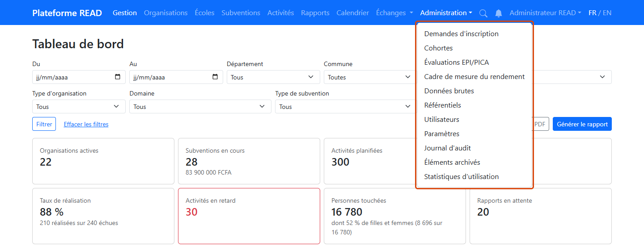Open the Taux de réalisation card
Screen dimensions: 644x250
[103, 216]
